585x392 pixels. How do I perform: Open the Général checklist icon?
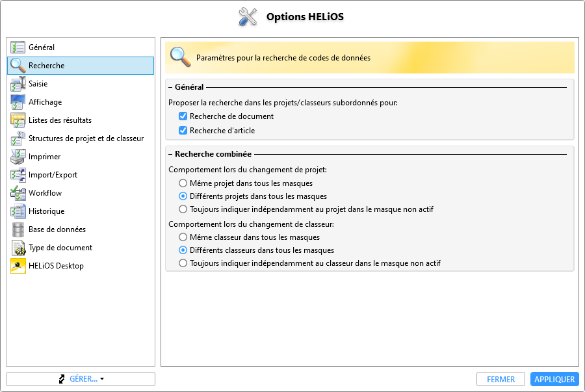[x=18, y=47]
